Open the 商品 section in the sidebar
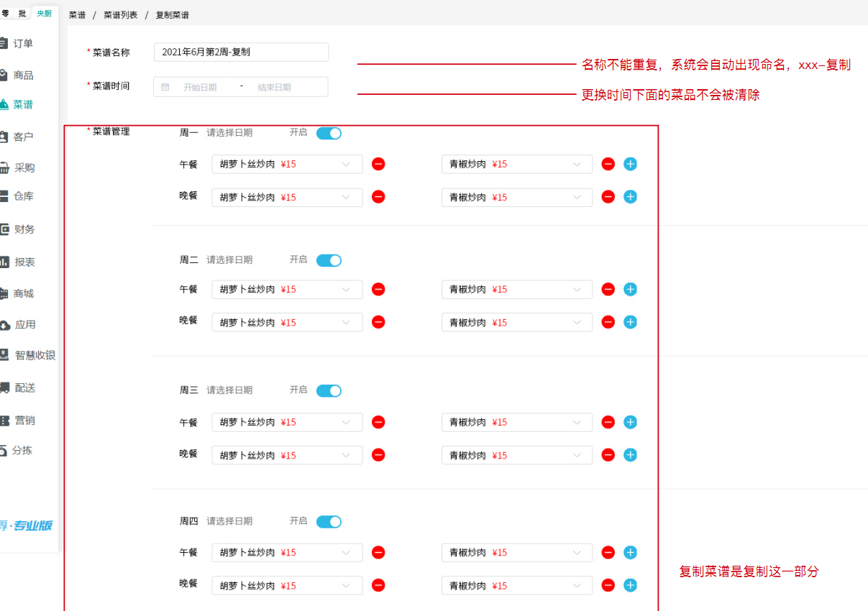868x611 pixels. click(23, 75)
